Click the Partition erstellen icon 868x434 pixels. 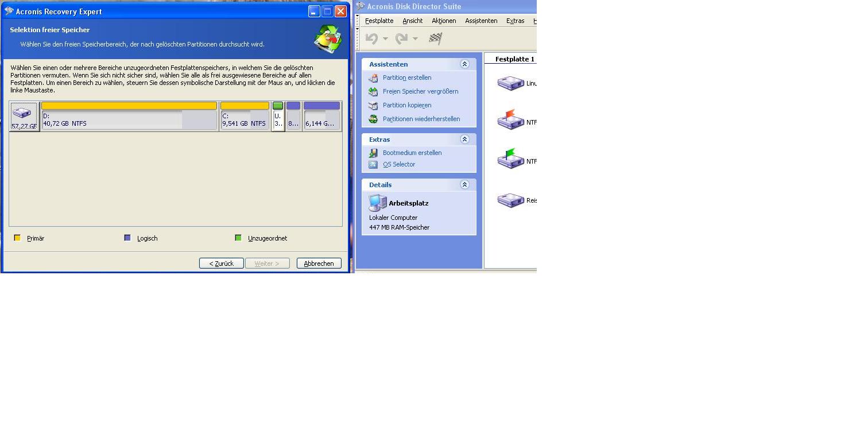[x=373, y=78]
